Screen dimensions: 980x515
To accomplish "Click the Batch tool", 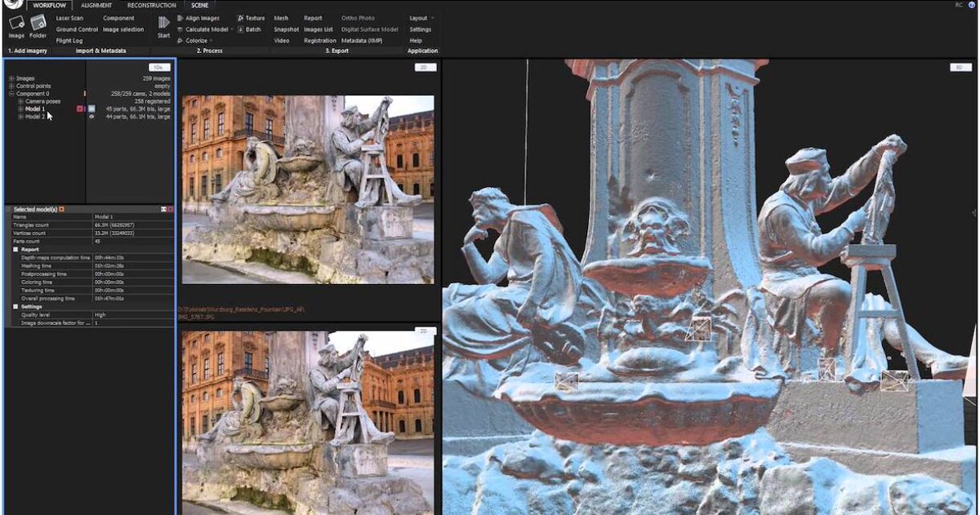I will 248,29.
